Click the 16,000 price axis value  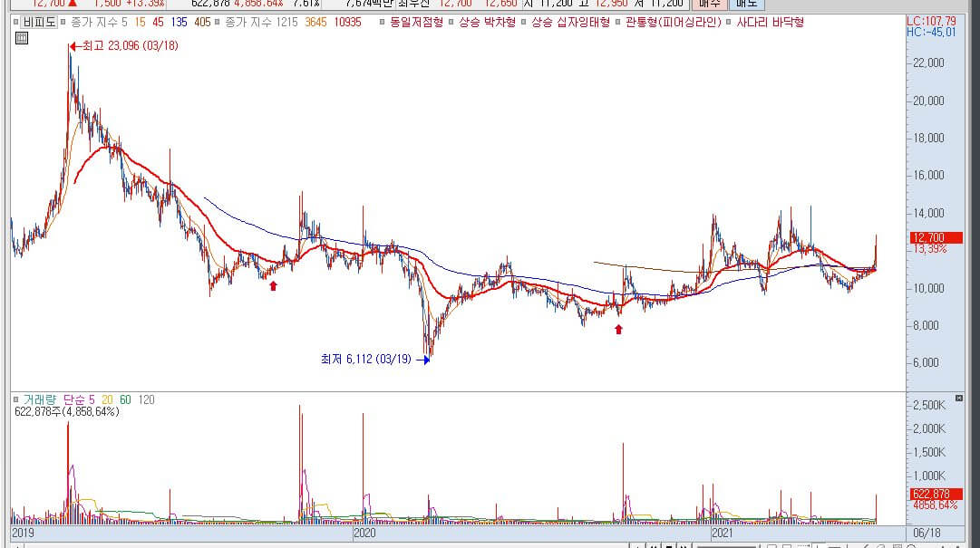(928, 176)
